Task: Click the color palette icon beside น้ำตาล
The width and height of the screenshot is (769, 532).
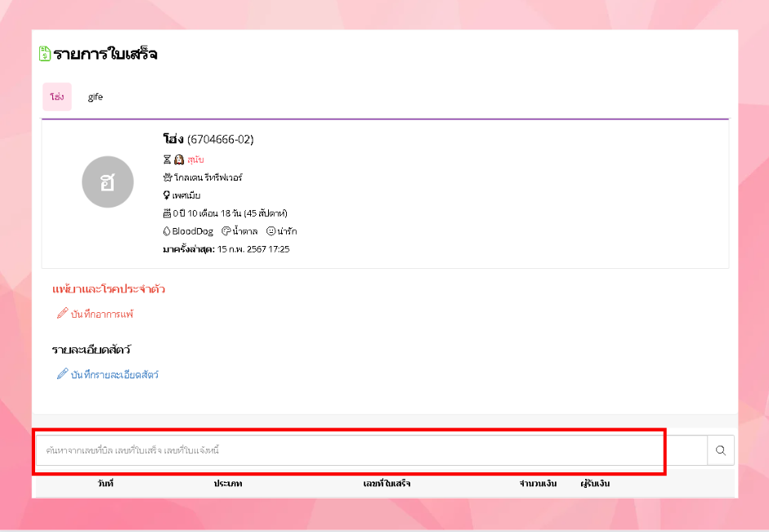Action: [x=226, y=231]
